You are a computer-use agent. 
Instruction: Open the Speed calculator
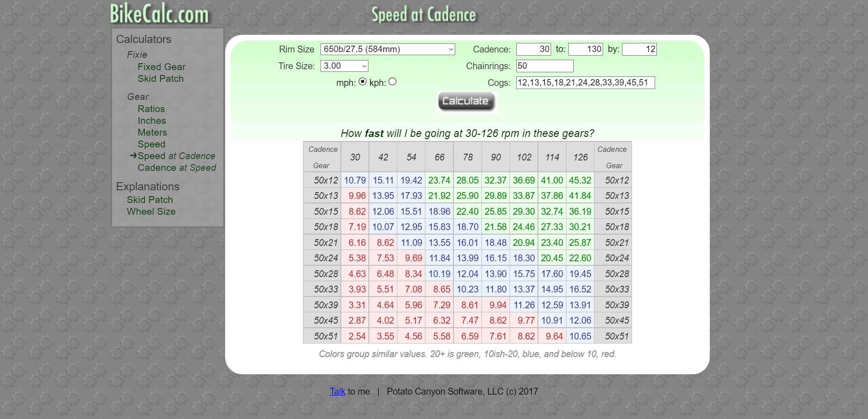pos(151,144)
